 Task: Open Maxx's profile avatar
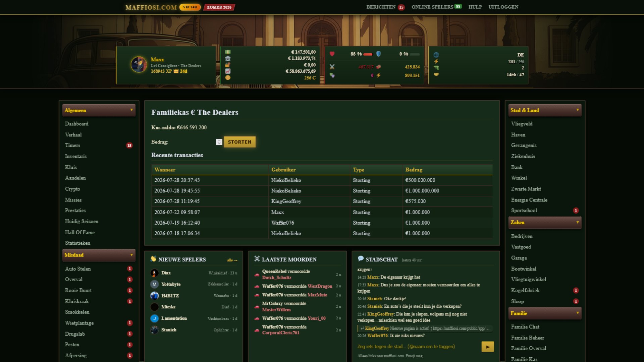(x=139, y=65)
